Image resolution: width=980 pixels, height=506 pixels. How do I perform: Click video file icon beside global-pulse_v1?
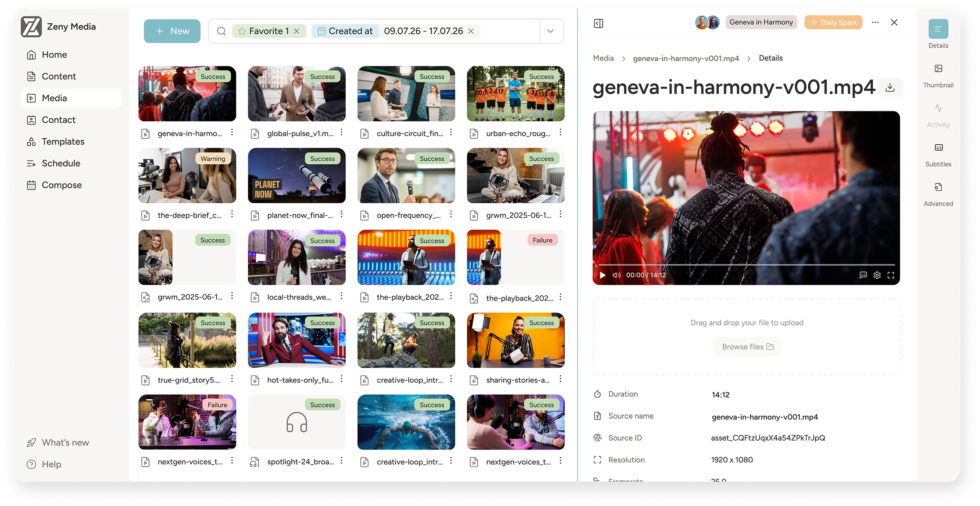(x=255, y=134)
